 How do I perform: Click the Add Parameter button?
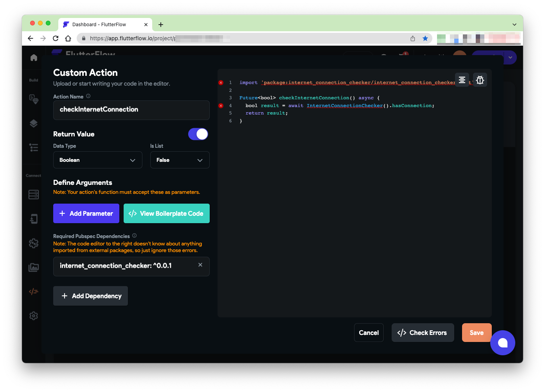(86, 213)
